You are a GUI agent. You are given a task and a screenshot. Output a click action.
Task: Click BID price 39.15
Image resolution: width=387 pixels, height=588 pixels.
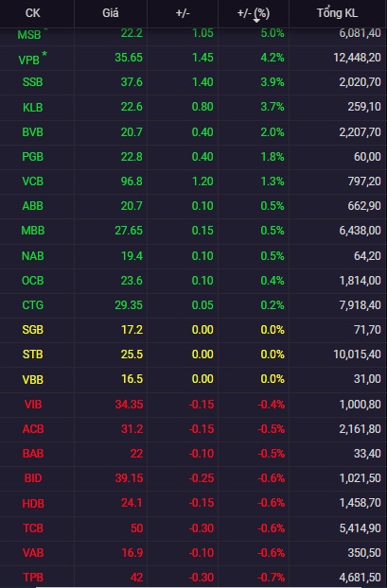pos(129,478)
